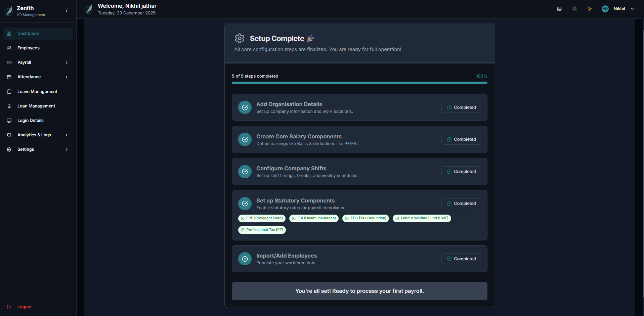Viewport: 644px width, 316px height.
Task: Collapse the sidebar with the left arrow
Action: [67, 11]
